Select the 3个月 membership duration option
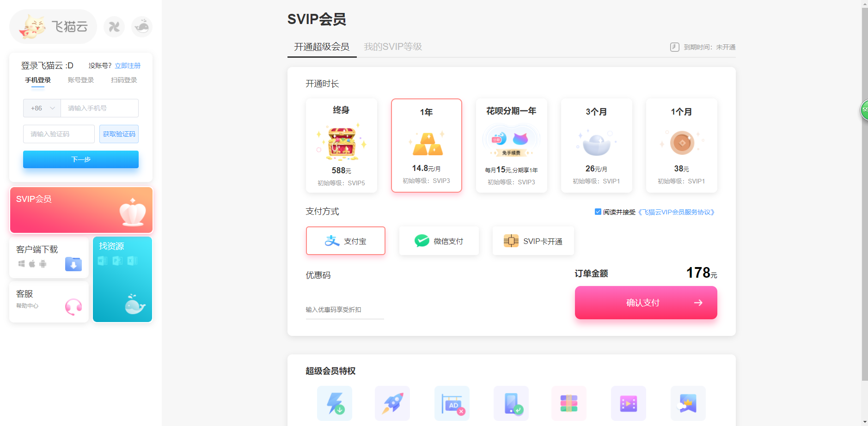Viewport: 868px width, 426px height. point(597,146)
